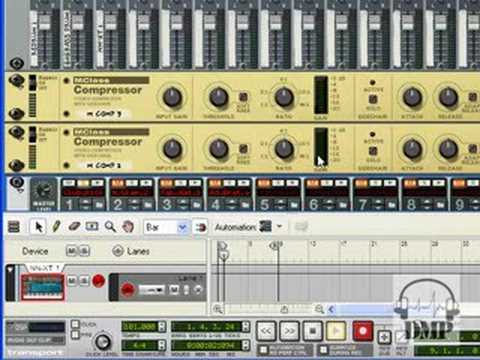Click the Fast Forward transport button
Image resolution: width=480 pixels, height=360 pixels.
289,331
